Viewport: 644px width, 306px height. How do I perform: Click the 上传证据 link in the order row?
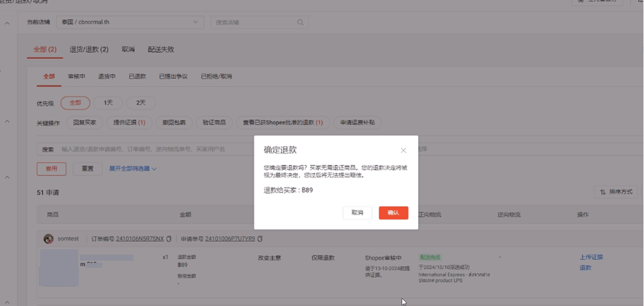click(x=590, y=257)
